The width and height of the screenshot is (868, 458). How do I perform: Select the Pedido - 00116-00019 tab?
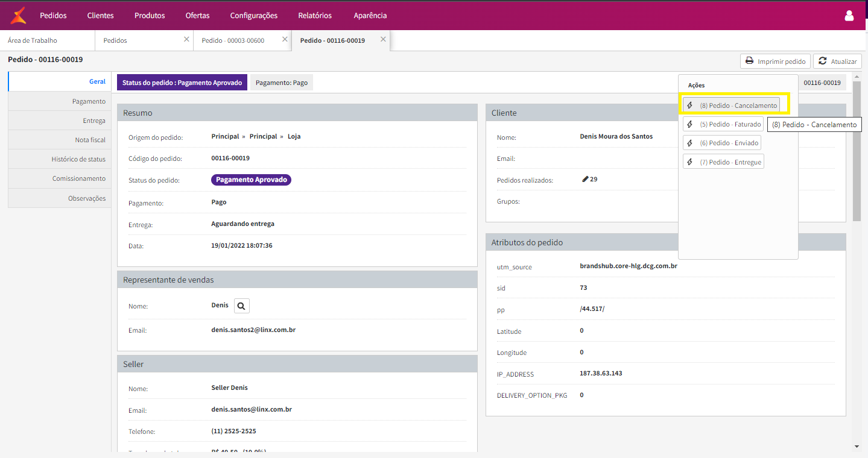(341, 40)
